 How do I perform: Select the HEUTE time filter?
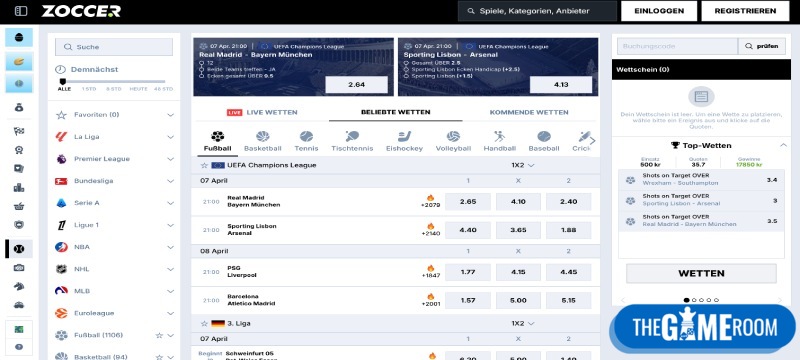point(138,89)
